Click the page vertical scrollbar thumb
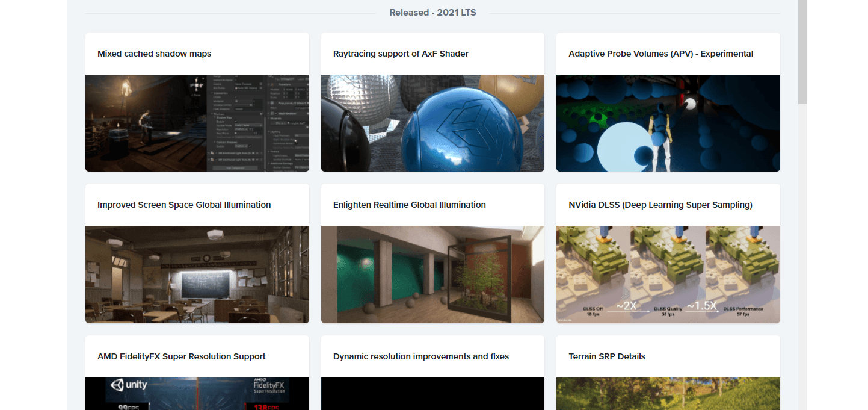The height and width of the screenshot is (410, 868). coord(803,52)
